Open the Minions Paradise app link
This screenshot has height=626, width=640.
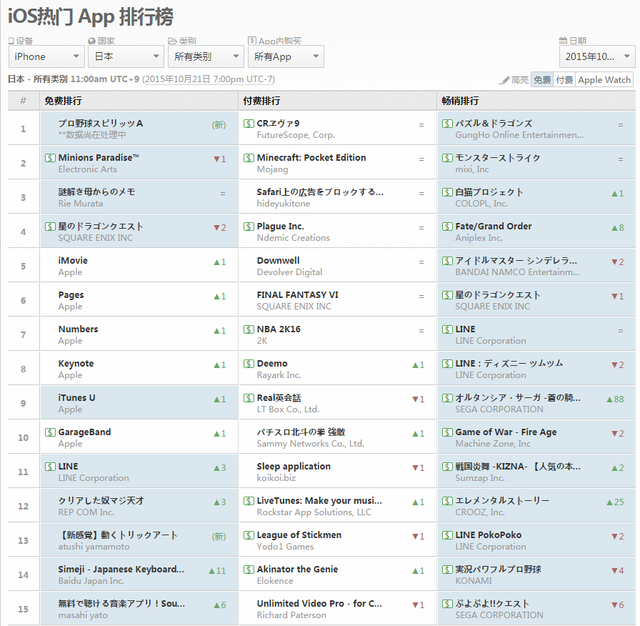(x=98, y=158)
